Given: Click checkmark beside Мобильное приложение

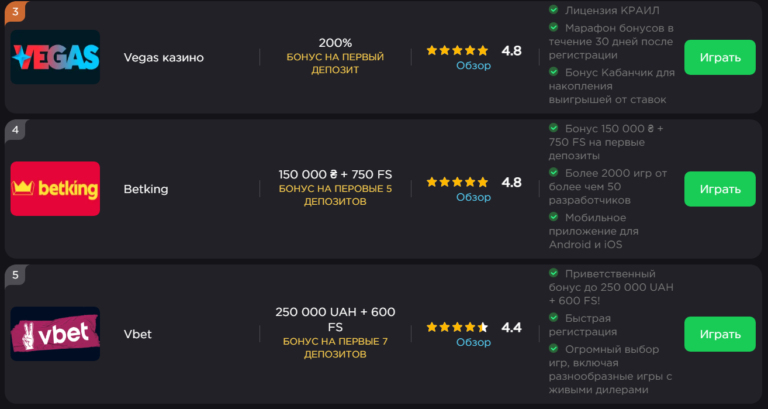Looking at the screenshot, I should pyautogui.click(x=554, y=216).
